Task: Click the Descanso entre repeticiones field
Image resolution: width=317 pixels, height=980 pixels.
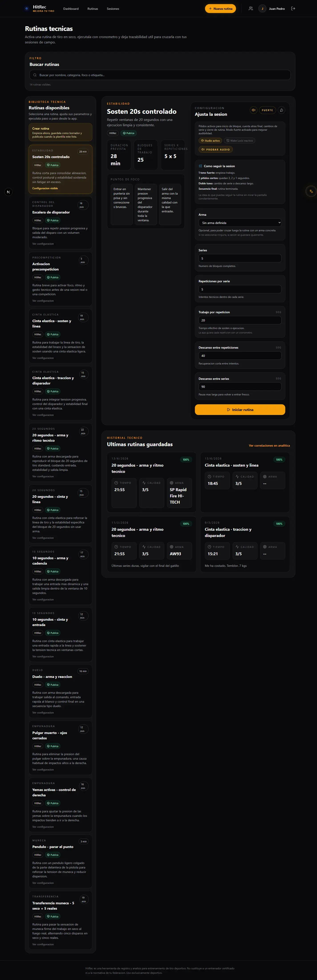Action: [x=240, y=356]
